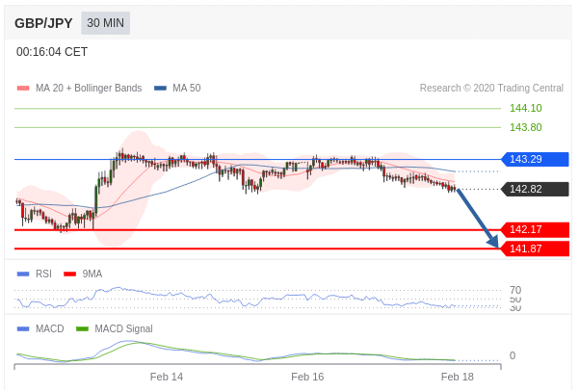Click the RSI legend label
The height and width of the screenshot is (392, 579).
43,274
